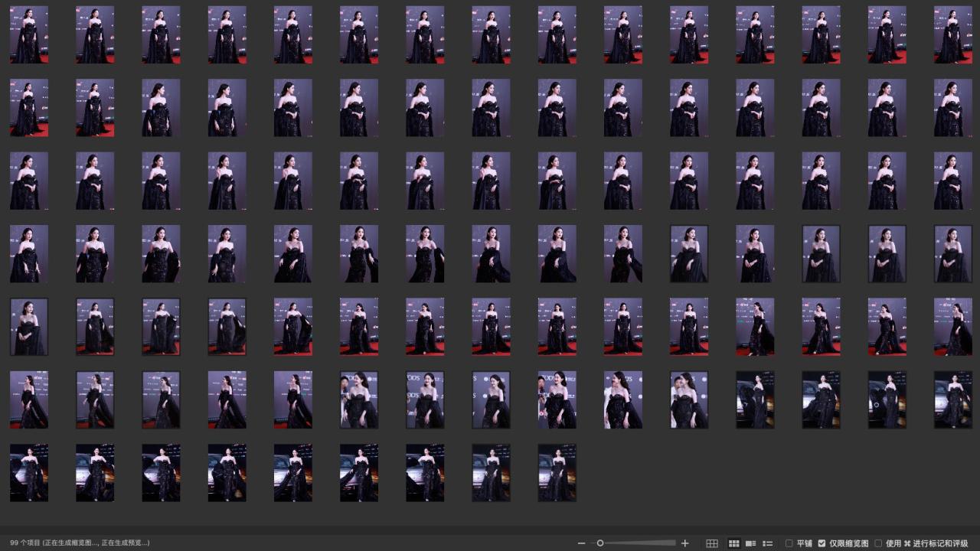
Task: Select the last thumbnail in the top row
Action: click(952, 34)
